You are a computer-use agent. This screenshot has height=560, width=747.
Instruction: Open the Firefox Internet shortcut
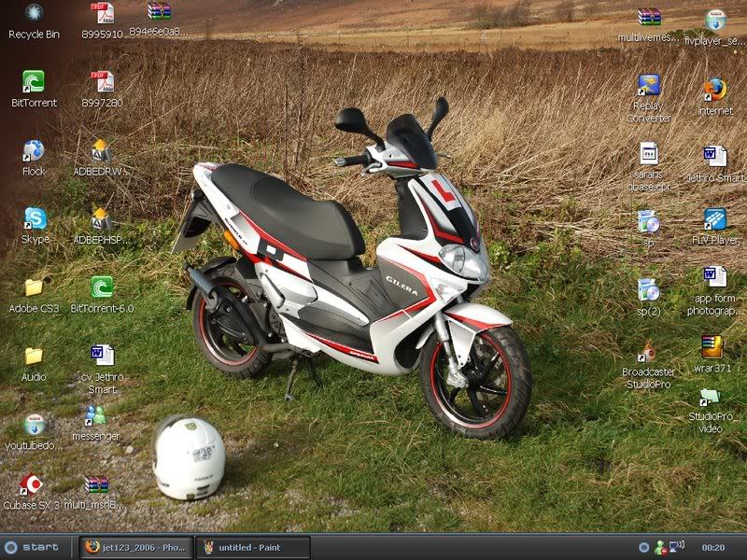point(715,90)
